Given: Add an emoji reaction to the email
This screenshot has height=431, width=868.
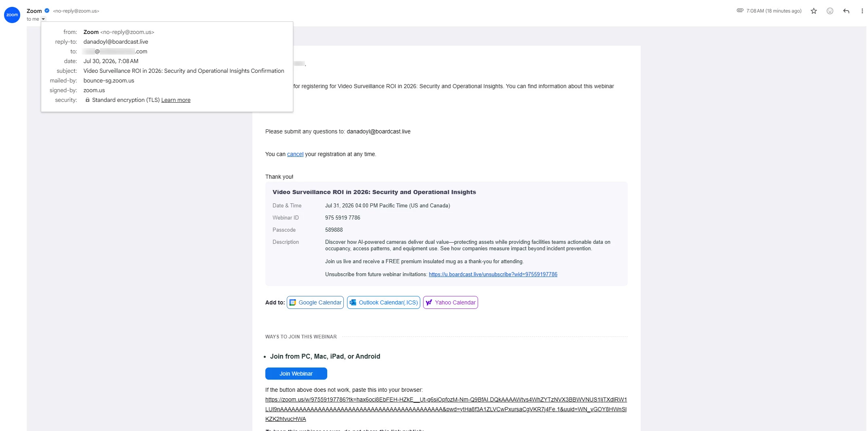Looking at the screenshot, I should [x=830, y=11].
